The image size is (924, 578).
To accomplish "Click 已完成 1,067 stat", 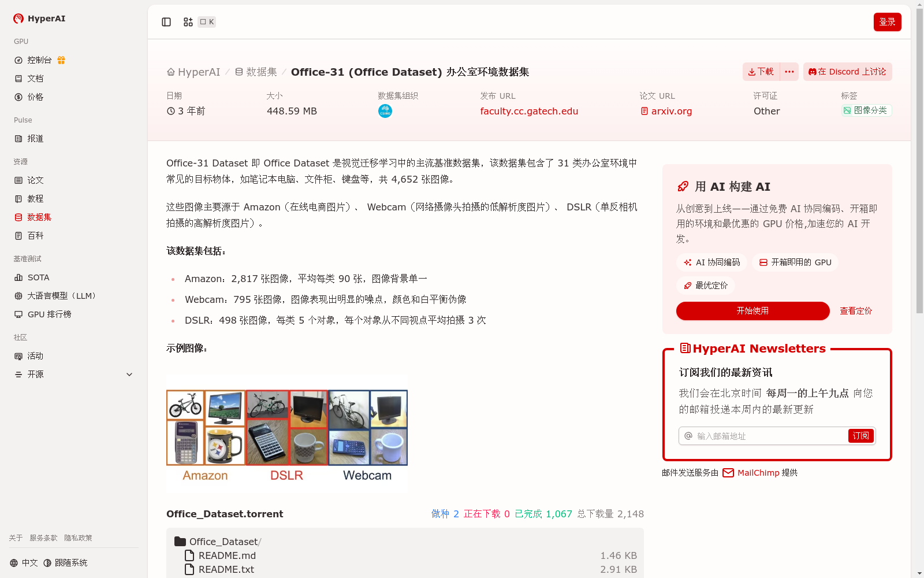I will coord(543,514).
